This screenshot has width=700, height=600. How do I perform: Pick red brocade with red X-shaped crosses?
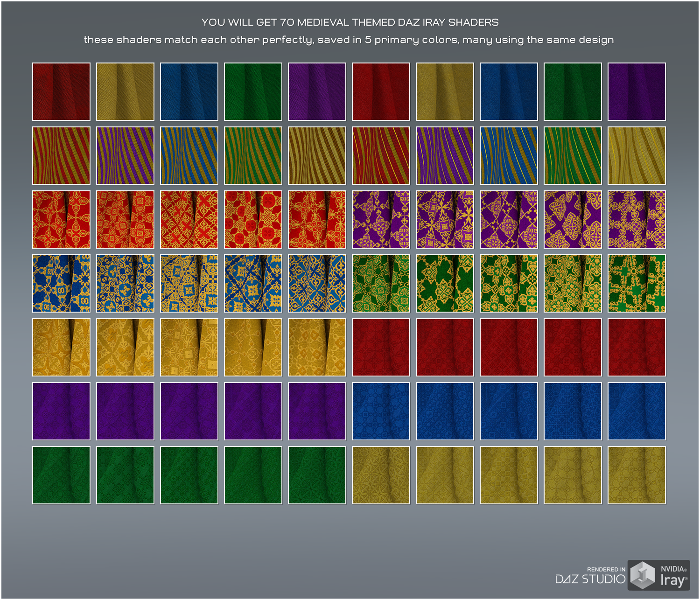click(x=189, y=219)
